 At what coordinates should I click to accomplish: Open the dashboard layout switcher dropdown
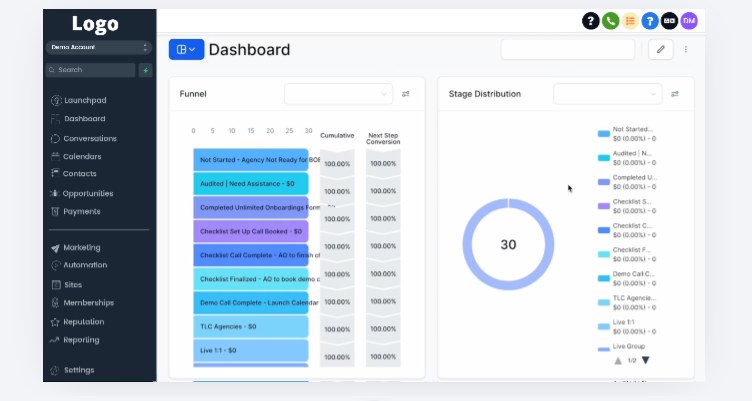pos(186,49)
